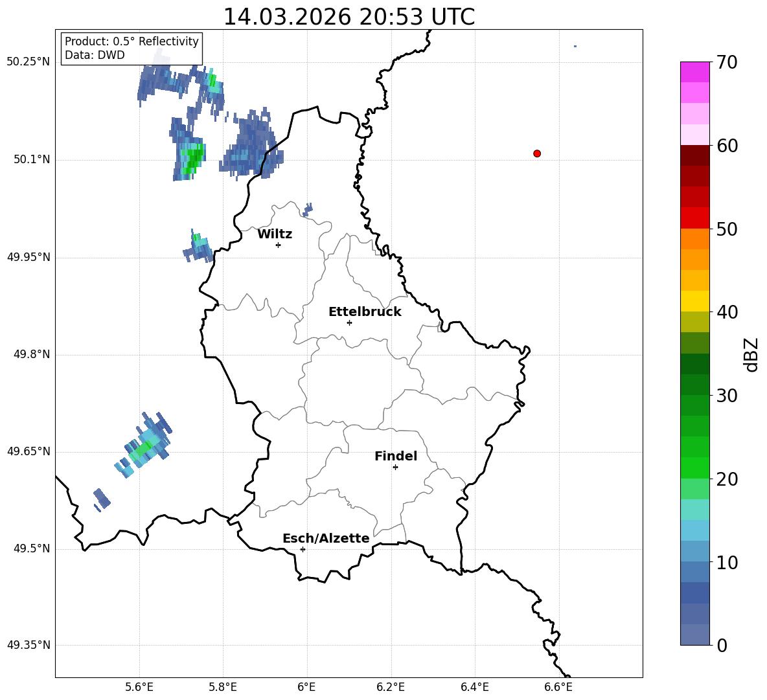Click the 50.25°N latitude label

coord(29,62)
